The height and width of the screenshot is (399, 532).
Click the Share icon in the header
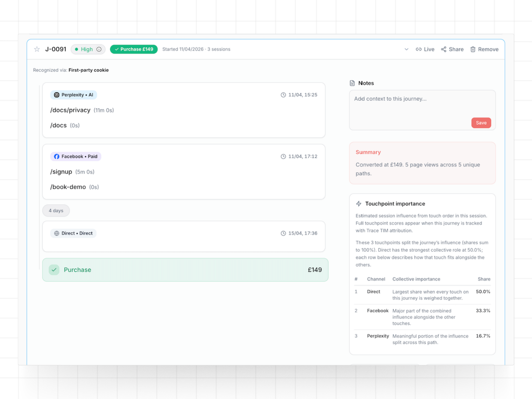[444, 49]
